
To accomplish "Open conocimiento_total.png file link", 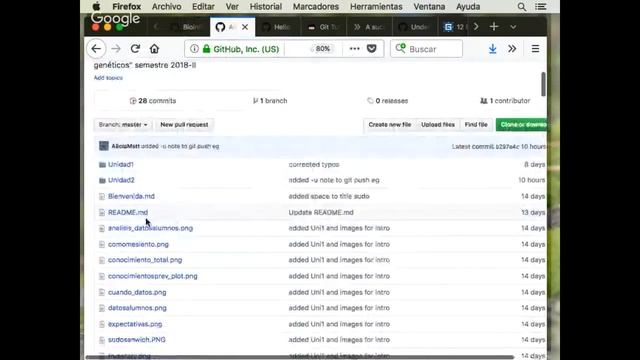I will (x=145, y=260).
